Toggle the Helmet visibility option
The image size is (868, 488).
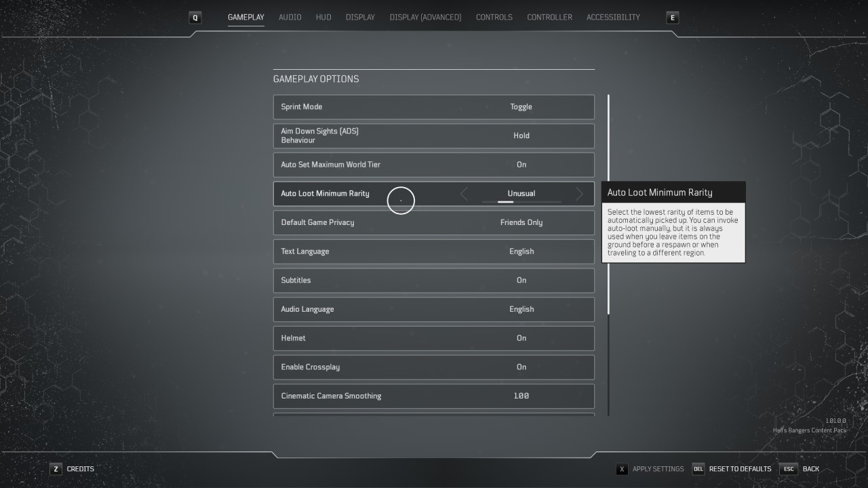[x=521, y=338]
